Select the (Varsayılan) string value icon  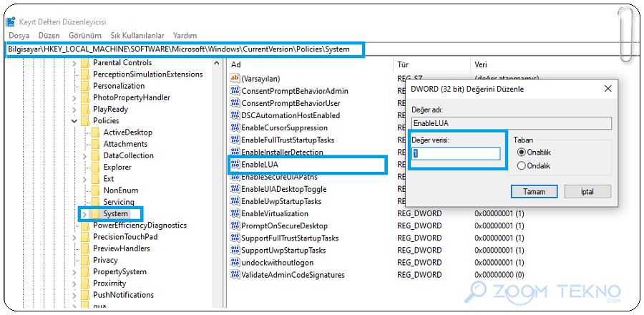[x=235, y=78]
